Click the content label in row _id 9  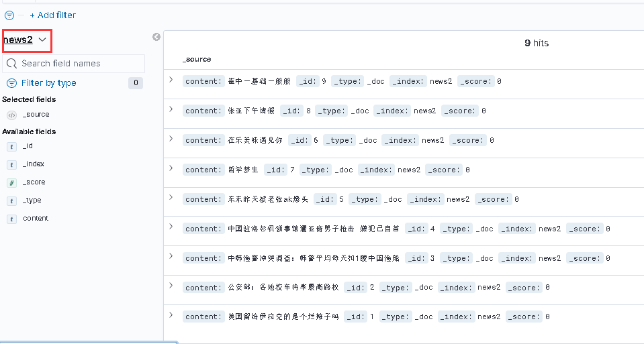(x=203, y=81)
